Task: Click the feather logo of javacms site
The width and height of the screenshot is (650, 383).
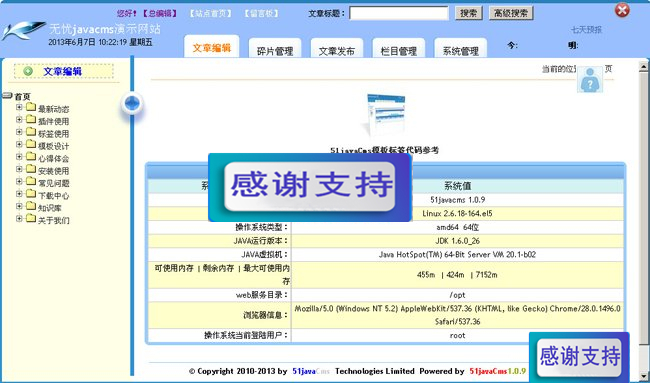Action: click(24, 31)
